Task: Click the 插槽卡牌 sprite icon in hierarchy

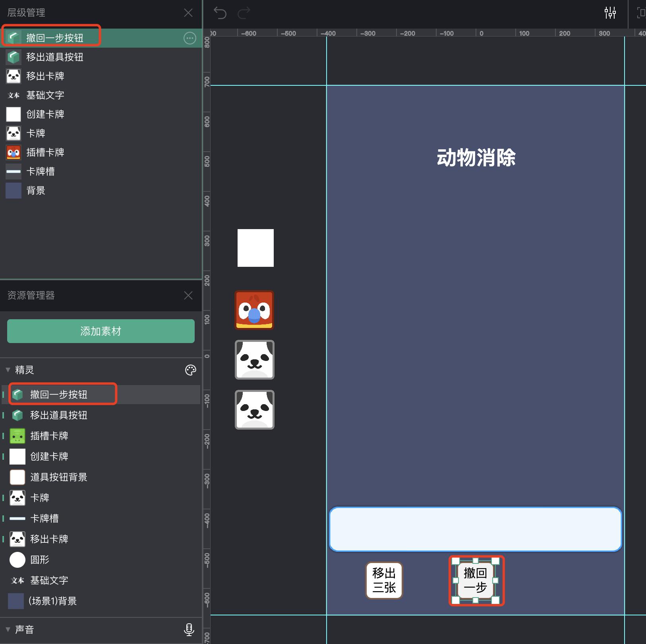Action: pyautogui.click(x=14, y=152)
